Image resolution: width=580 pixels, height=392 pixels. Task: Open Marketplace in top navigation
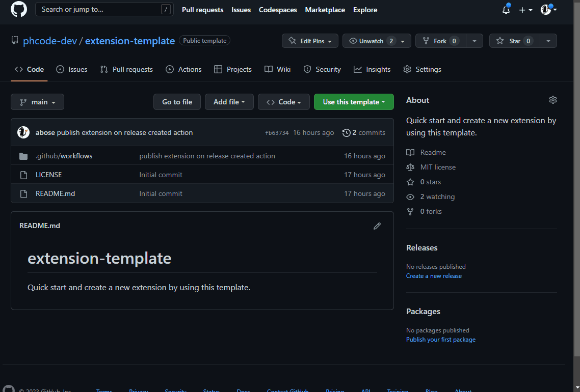pos(325,10)
